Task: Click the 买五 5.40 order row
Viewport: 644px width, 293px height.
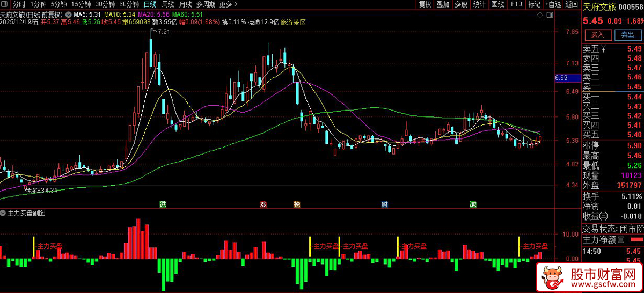Action: click(612, 135)
